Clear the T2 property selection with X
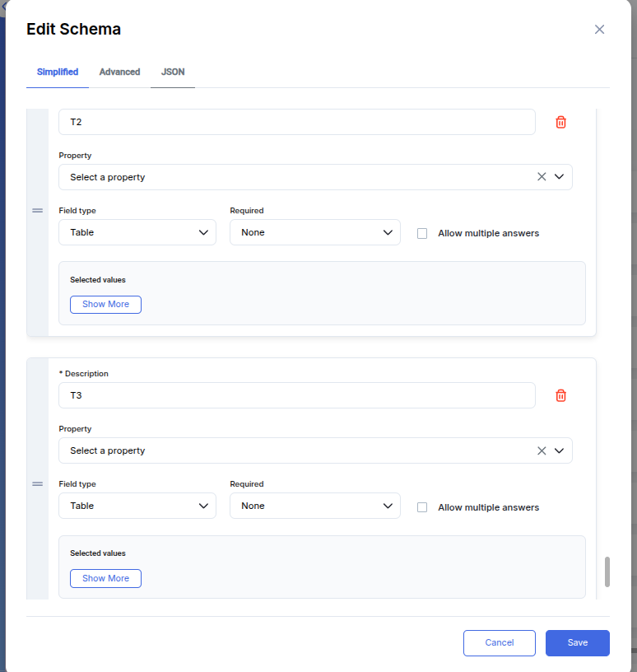Image resolution: width=637 pixels, height=672 pixels. pyautogui.click(x=542, y=177)
